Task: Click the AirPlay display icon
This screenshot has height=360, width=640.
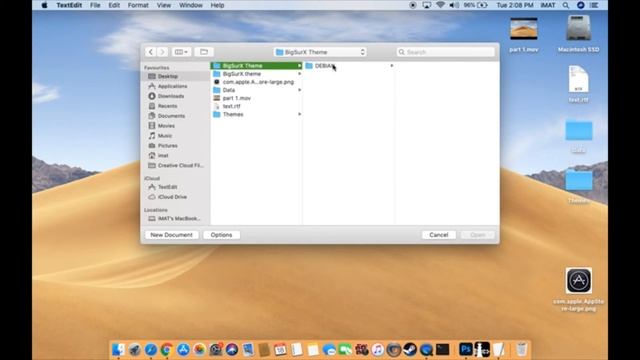Action: point(427,5)
